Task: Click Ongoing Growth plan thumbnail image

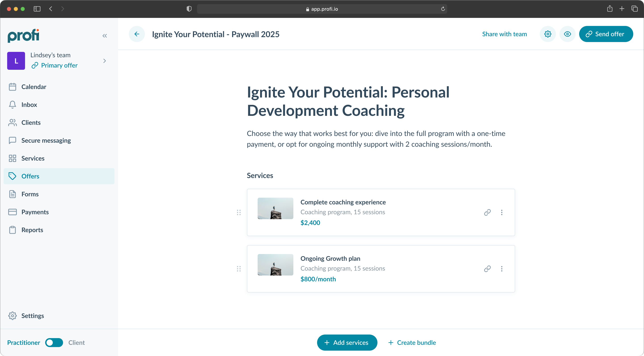Action: click(275, 265)
